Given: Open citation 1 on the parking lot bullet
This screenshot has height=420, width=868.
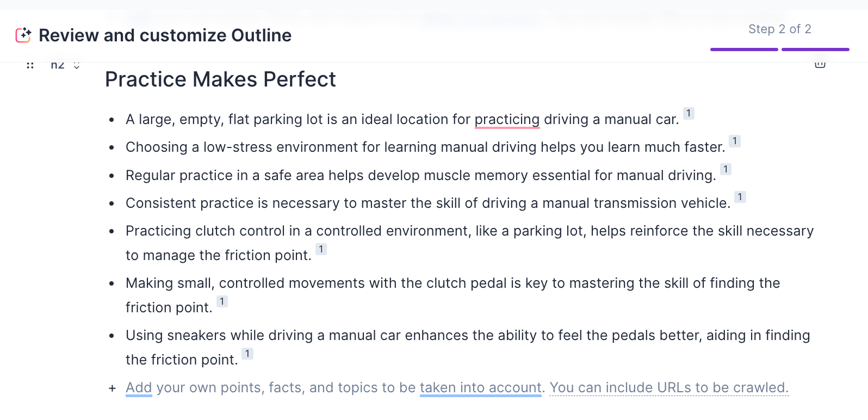Looking at the screenshot, I should point(689,113).
